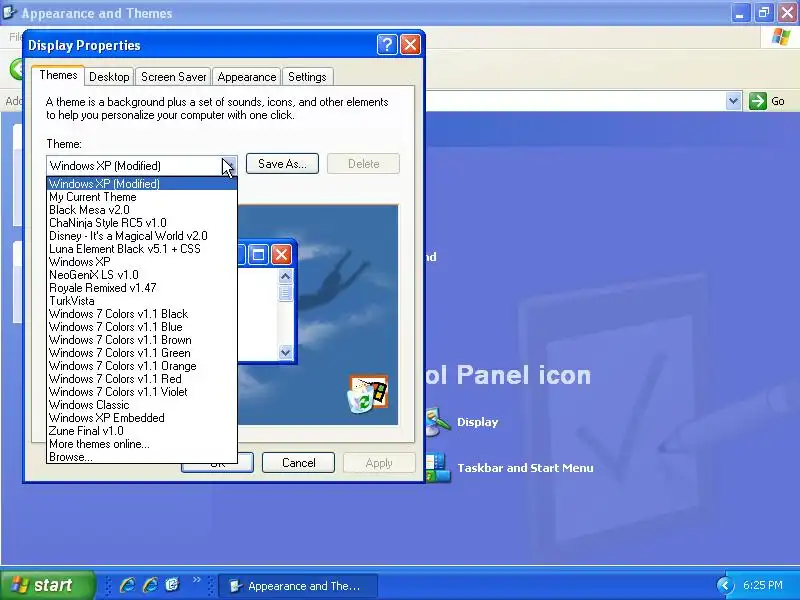Launch first Internet Explorer quick launch icon
Screen dimensions: 800x600
pos(127,585)
